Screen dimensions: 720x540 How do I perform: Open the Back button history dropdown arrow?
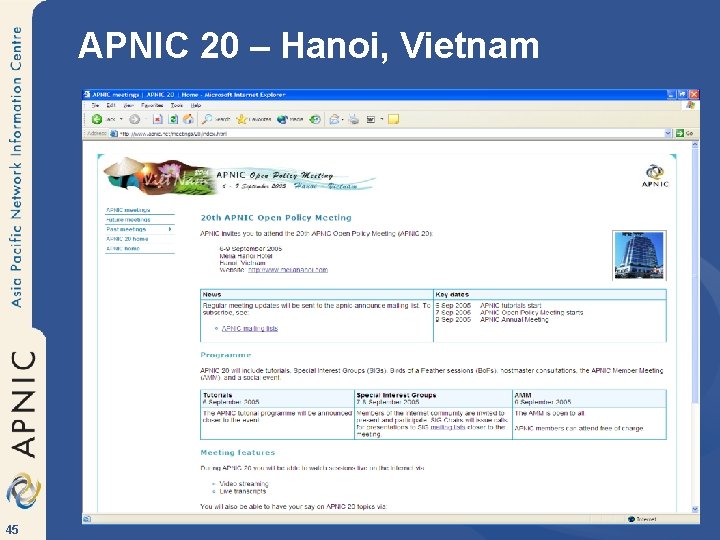(121, 119)
